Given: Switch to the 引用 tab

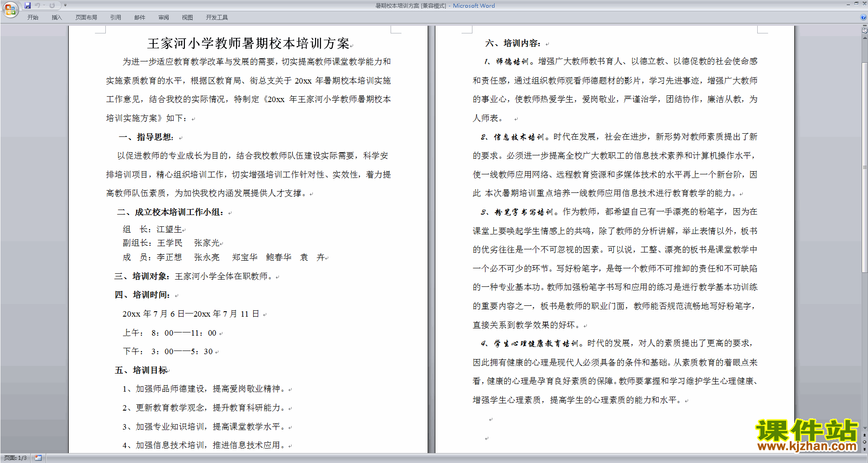Looking at the screenshot, I should pyautogui.click(x=116, y=18).
